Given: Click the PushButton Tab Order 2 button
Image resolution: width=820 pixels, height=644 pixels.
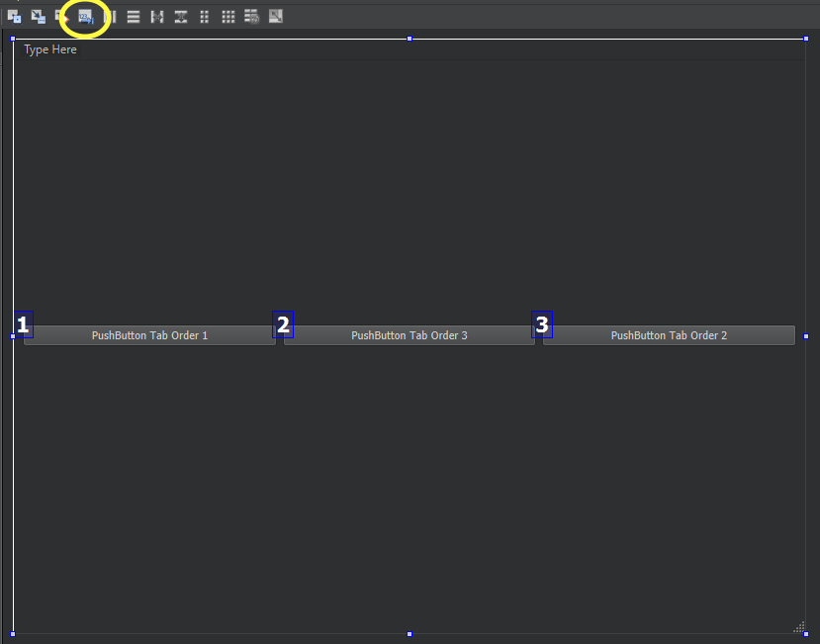Looking at the screenshot, I should [669, 335].
